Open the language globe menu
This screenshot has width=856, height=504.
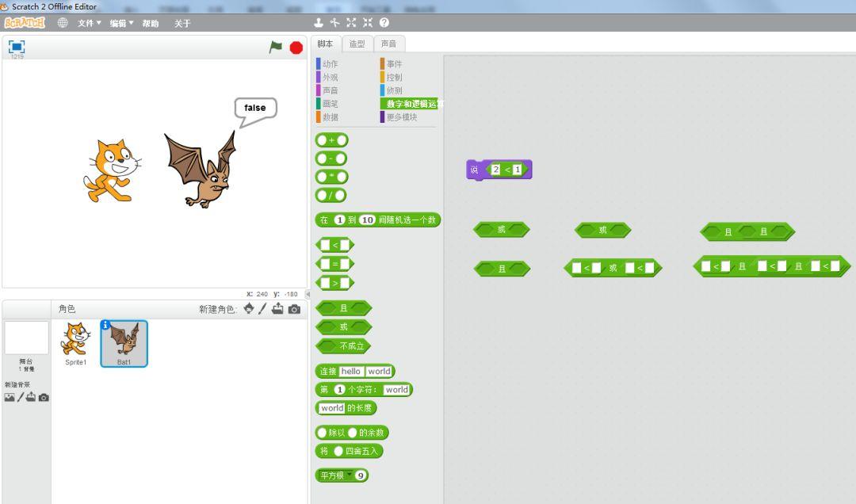tap(63, 23)
